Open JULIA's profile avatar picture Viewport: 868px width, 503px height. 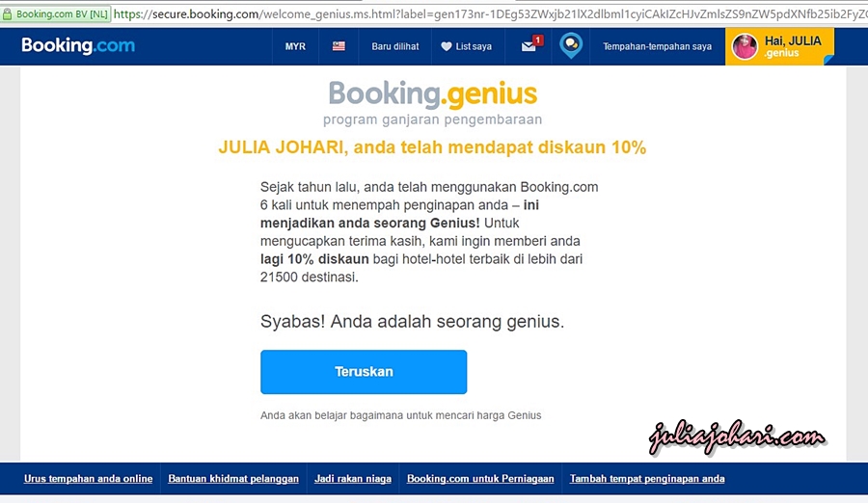click(x=745, y=46)
